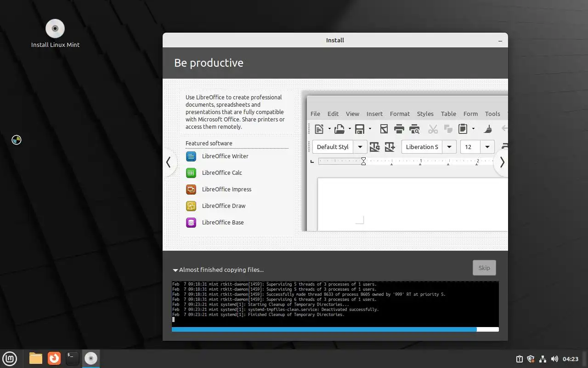Minimize the Install window

(x=500, y=40)
